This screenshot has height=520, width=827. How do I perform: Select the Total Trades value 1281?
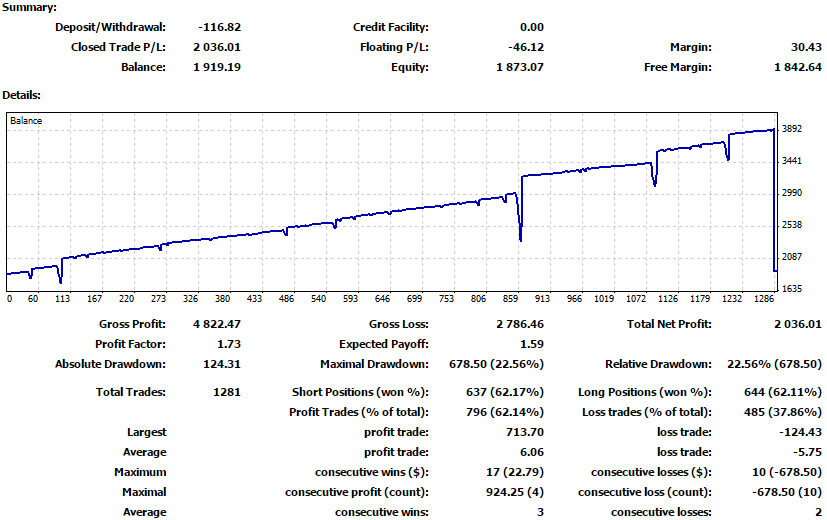pos(227,393)
